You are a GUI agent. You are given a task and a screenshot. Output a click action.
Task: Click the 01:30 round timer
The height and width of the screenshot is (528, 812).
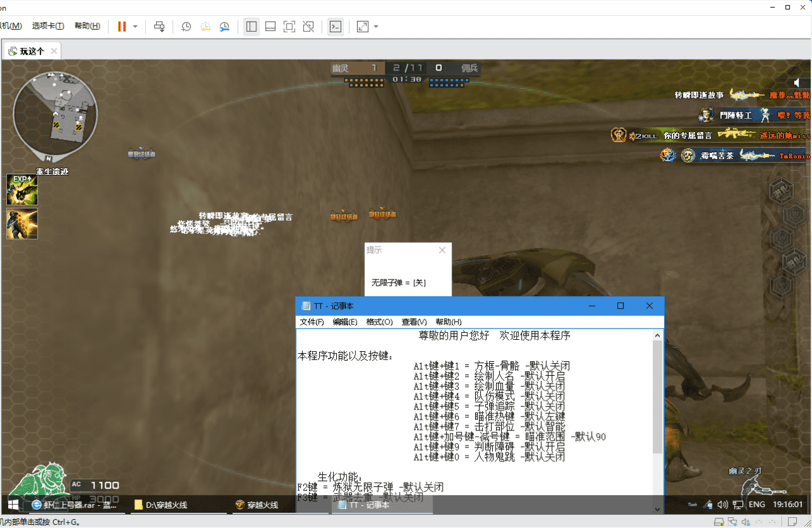(x=407, y=79)
